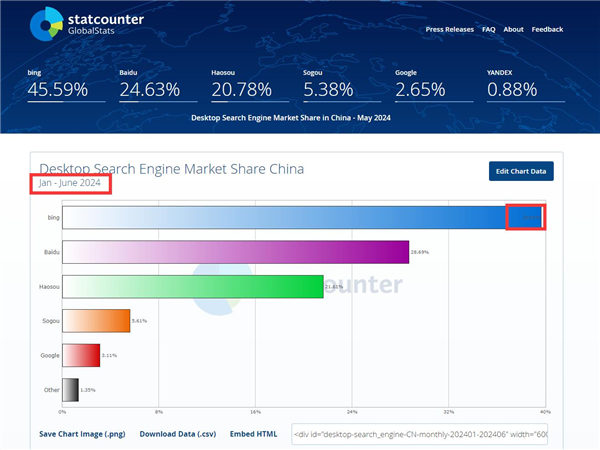Click the red Google chart bar
Screen dimensions: 600x450
81,355
